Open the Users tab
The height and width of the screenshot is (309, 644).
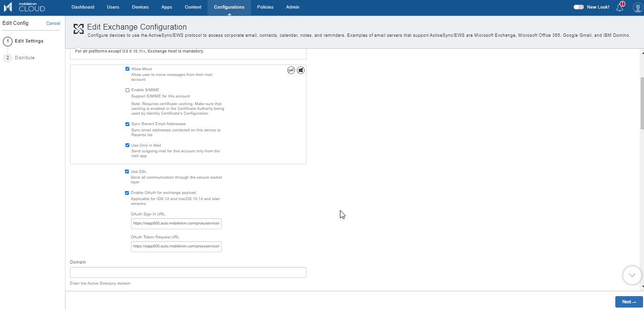coord(113,7)
